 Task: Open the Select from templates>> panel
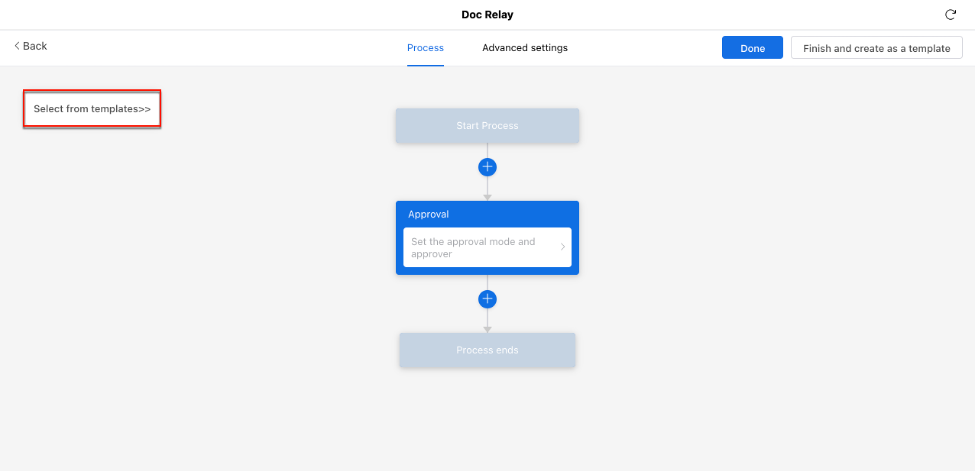(92, 109)
